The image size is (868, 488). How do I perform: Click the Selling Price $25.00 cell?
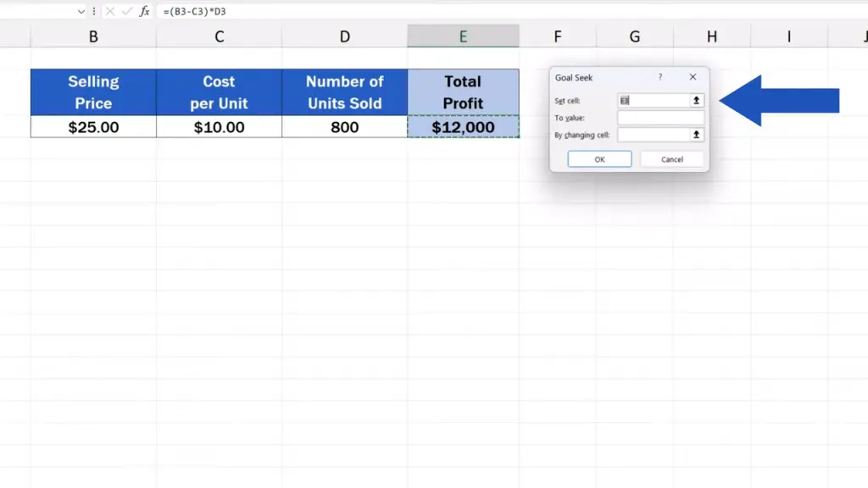[93, 127]
